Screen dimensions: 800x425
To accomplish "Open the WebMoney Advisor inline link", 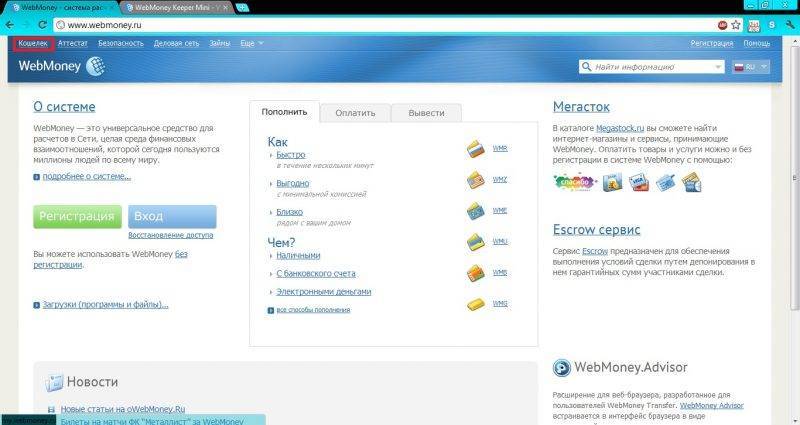I will coord(712,406).
